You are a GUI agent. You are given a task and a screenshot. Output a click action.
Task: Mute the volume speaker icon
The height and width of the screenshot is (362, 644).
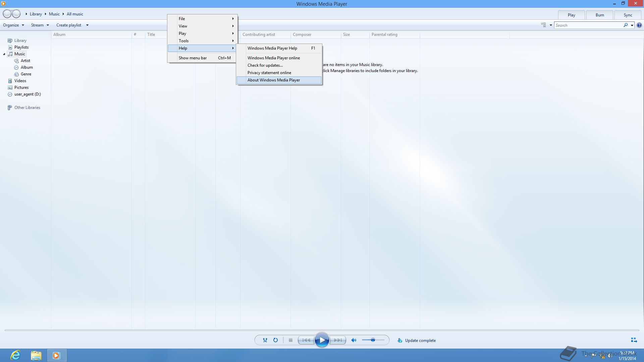[x=354, y=340]
